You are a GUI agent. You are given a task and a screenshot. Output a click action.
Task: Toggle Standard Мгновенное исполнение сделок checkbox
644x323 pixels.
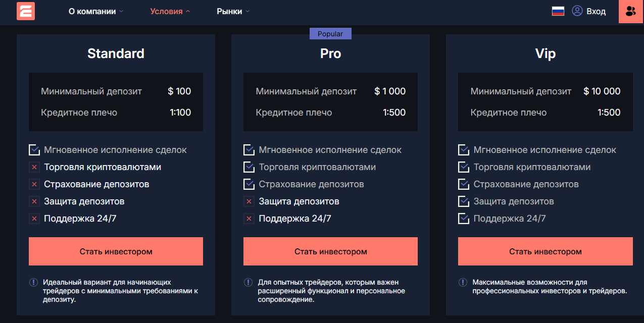34,150
